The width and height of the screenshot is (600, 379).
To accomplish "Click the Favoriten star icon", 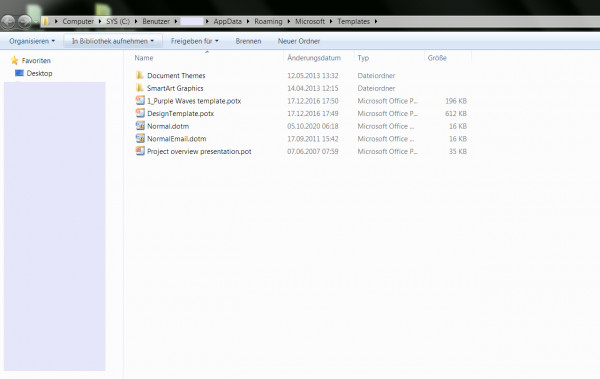I will click(x=15, y=60).
